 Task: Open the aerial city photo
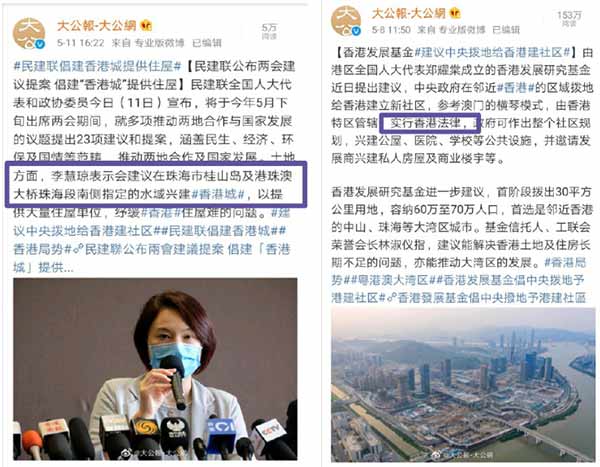(463, 385)
